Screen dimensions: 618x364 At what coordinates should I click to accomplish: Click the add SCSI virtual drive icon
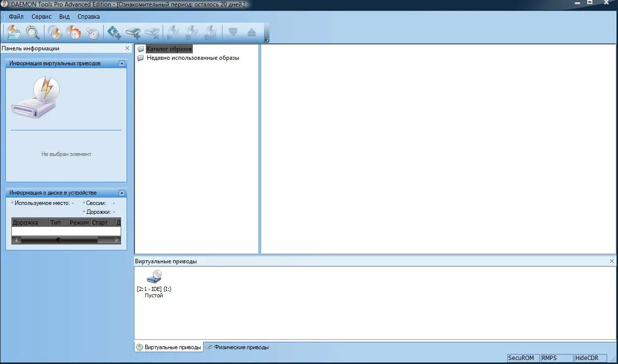(114, 33)
